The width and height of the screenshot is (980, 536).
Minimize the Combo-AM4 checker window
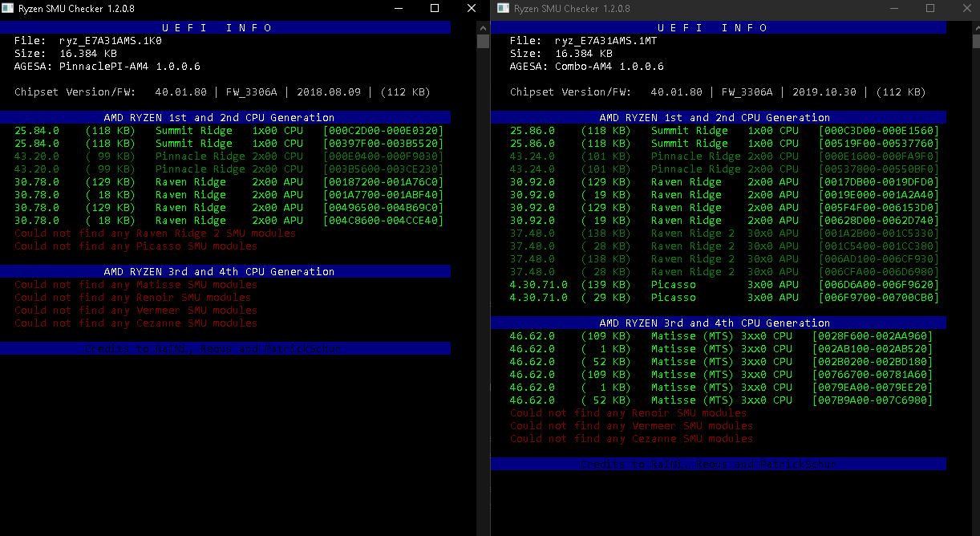(893, 8)
